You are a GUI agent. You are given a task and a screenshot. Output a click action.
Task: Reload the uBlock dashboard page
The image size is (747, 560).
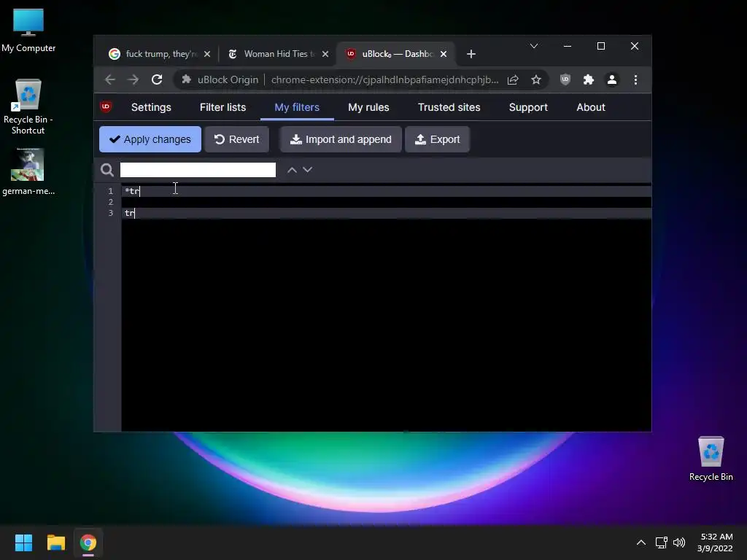coord(157,79)
